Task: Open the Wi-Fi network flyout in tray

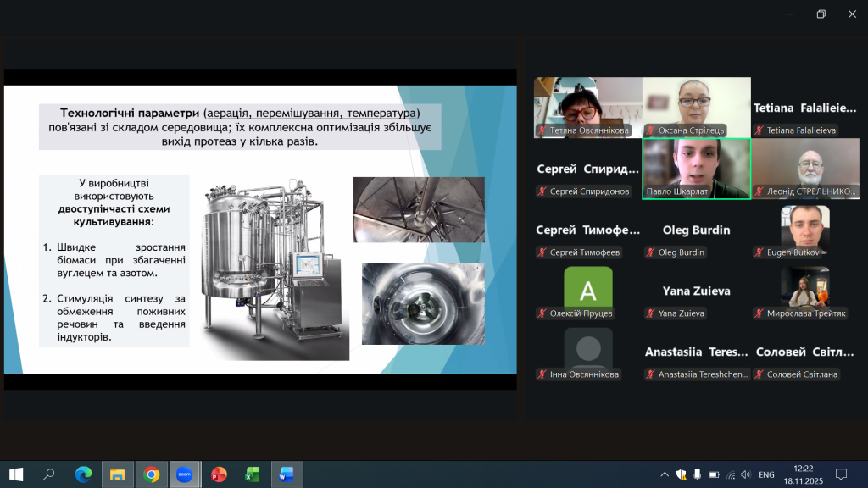Action: click(730, 474)
